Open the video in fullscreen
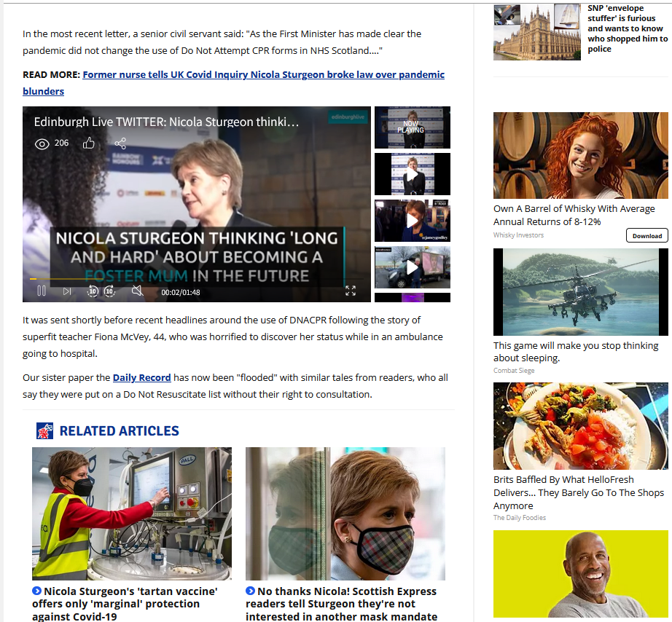 351,291
